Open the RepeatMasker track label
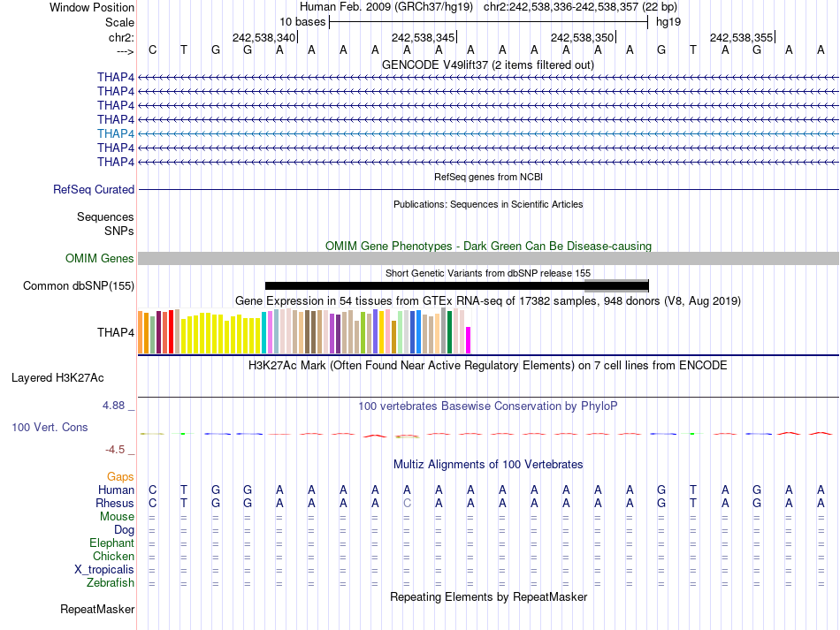The height and width of the screenshot is (630, 840). coord(97,609)
